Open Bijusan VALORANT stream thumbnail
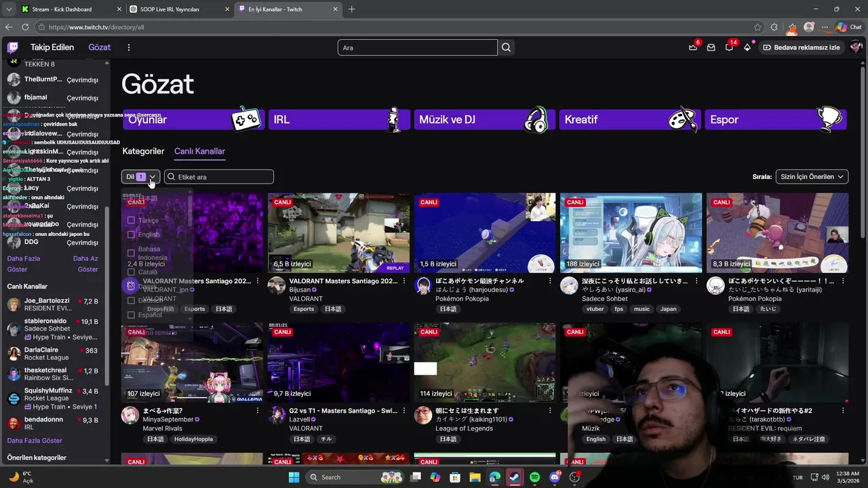The image size is (868, 488). point(338,232)
